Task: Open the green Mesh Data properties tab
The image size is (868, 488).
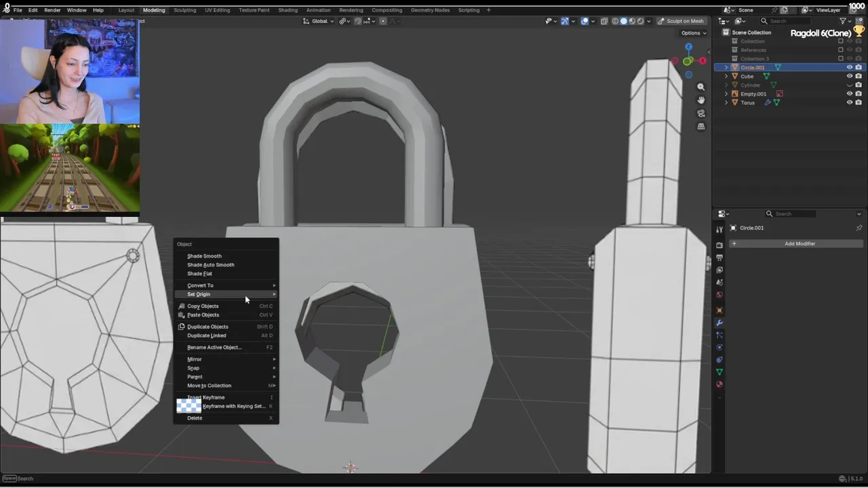Action: pos(719,371)
